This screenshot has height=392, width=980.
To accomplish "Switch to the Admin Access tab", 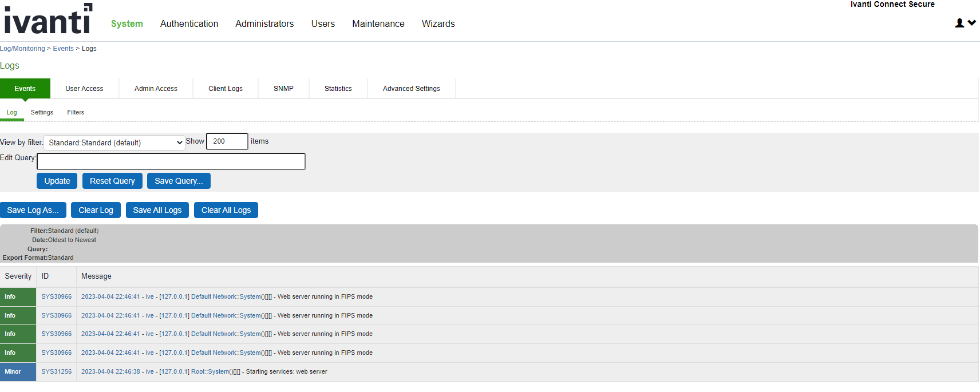I will click(156, 89).
